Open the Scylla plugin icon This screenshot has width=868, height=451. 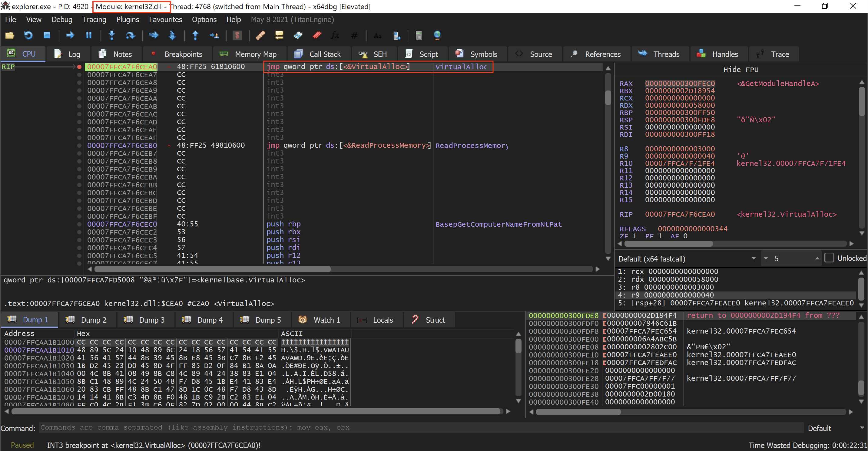click(237, 35)
